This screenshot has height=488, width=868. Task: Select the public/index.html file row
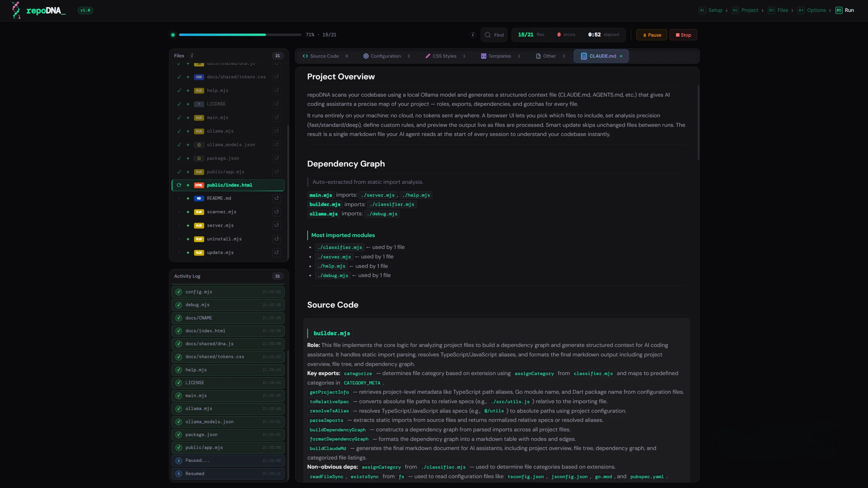(x=228, y=185)
